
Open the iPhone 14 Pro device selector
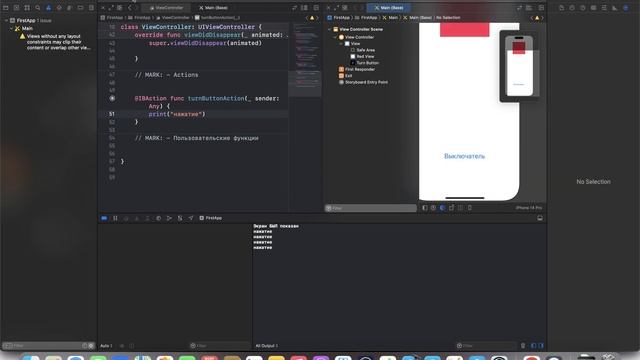point(529,208)
